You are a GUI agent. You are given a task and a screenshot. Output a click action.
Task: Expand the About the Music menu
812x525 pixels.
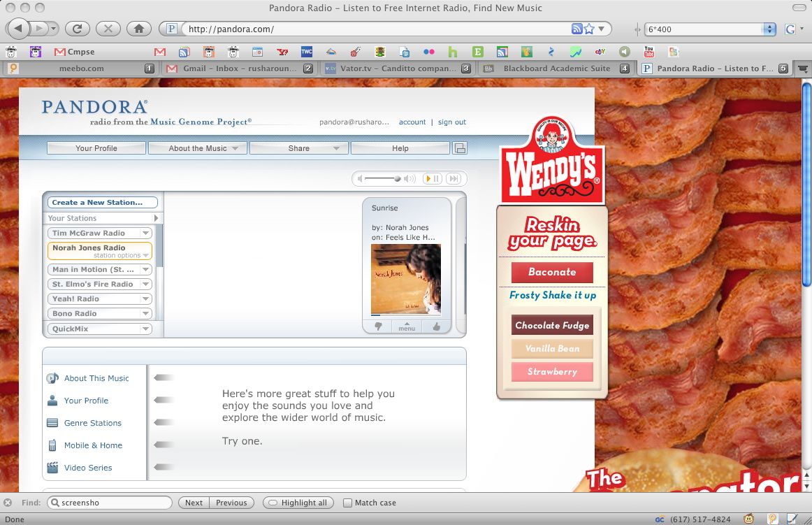tap(235, 148)
